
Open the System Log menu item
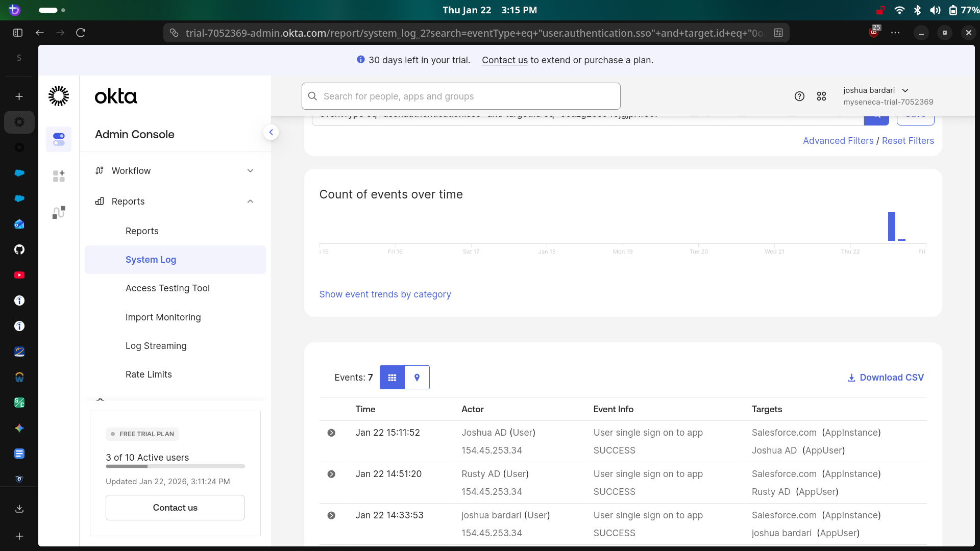[151, 260]
